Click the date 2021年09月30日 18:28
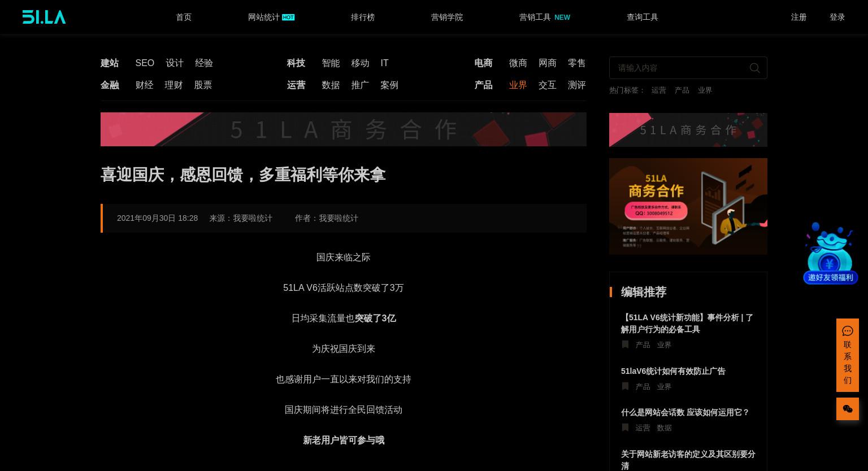This screenshot has width=868, height=471. click(x=157, y=218)
